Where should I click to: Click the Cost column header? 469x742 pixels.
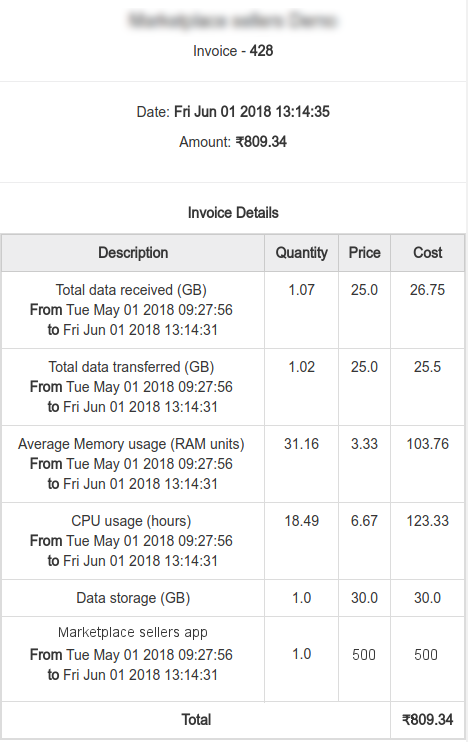pyautogui.click(x=427, y=253)
